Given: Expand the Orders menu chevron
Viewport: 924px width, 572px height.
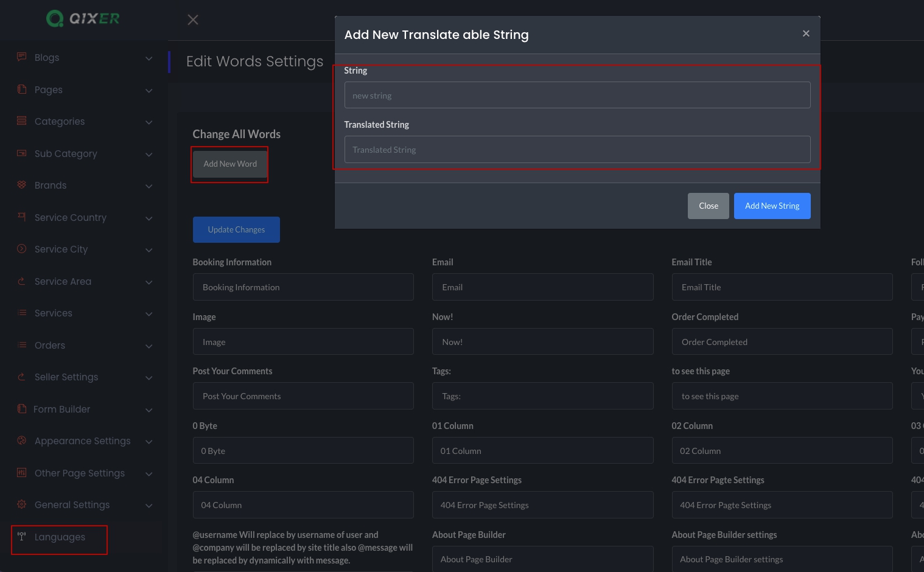Looking at the screenshot, I should pyautogui.click(x=149, y=346).
